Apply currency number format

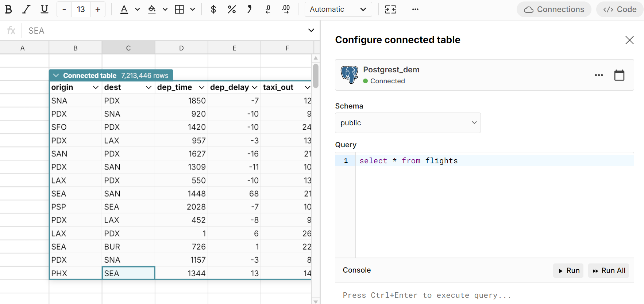(x=213, y=9)
